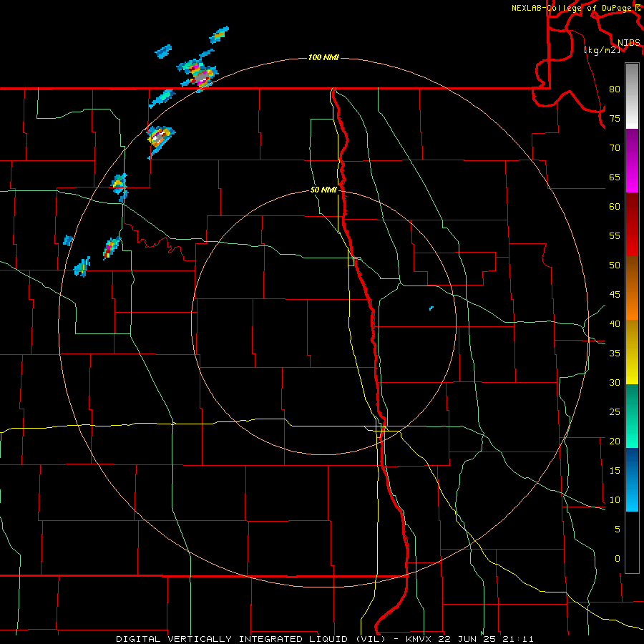Click the 22 JUN 25 date in the caption
The image size is (644, 644).
pyautogui.click(x=467, y=639)
